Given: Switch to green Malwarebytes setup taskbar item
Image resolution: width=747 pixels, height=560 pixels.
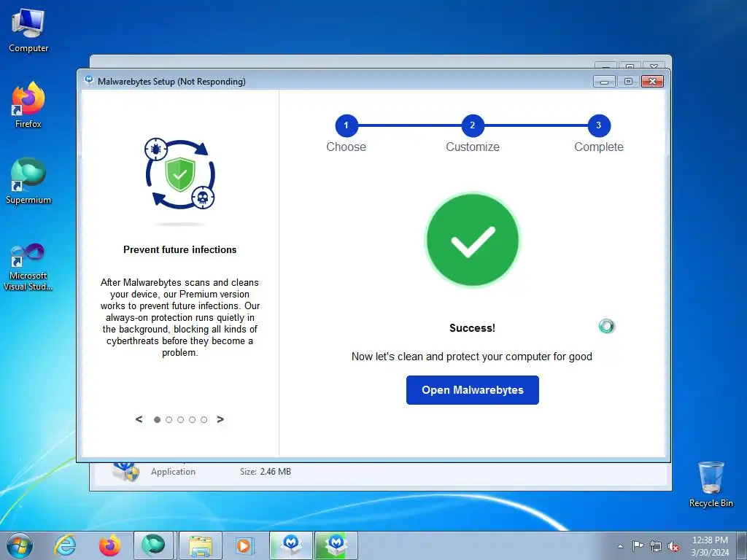Looking at the screenshot, I should (336, 545).
